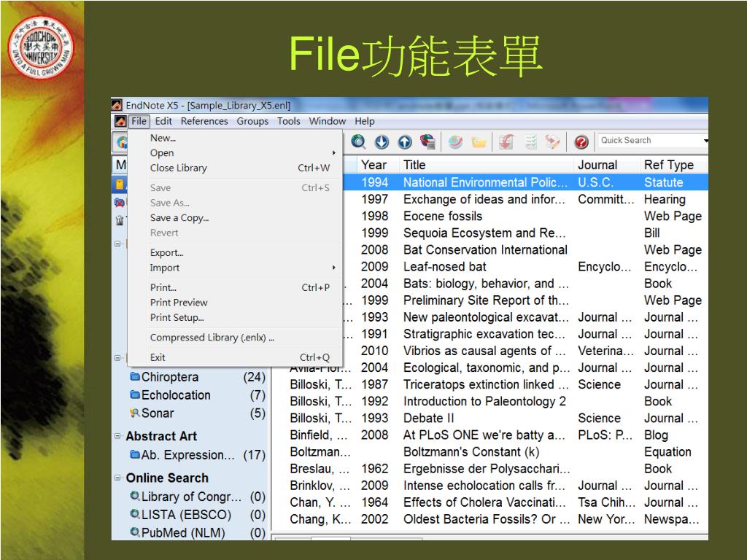Select 'National Environmental Polic...' highlighted row

coord(525,182)
